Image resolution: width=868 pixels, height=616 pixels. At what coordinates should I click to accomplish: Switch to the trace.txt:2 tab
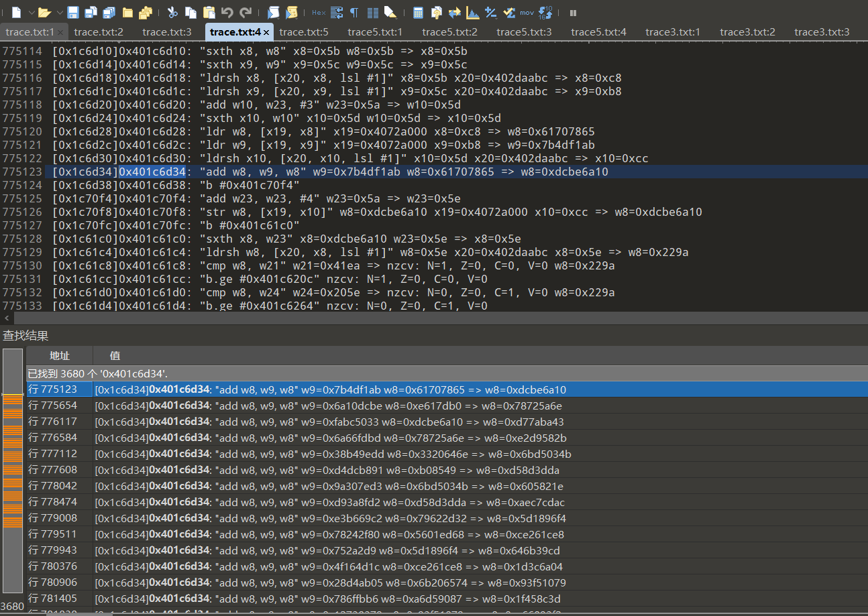click(99, 32)
